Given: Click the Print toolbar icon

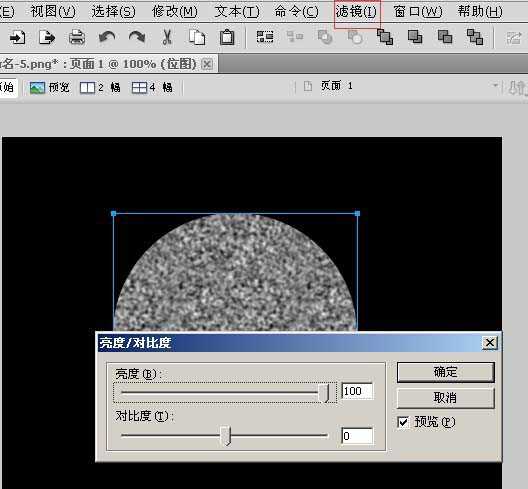Looking at the screenshot, I should tap(77, 37).
